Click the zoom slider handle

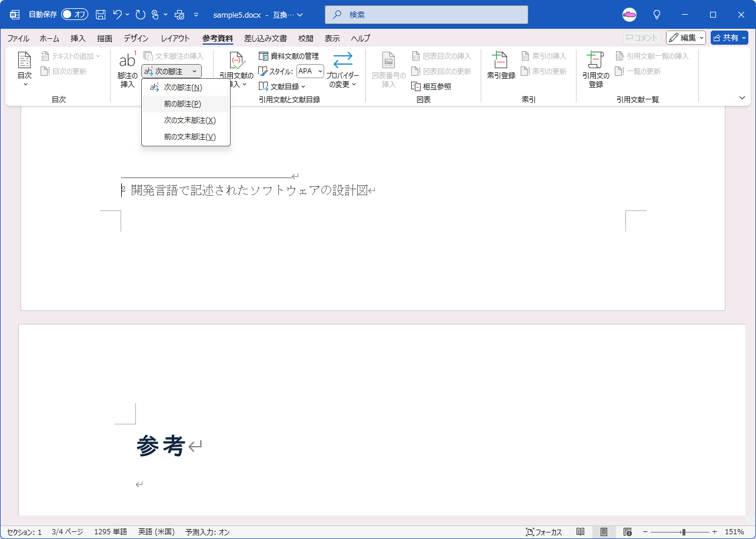(684, 532)
